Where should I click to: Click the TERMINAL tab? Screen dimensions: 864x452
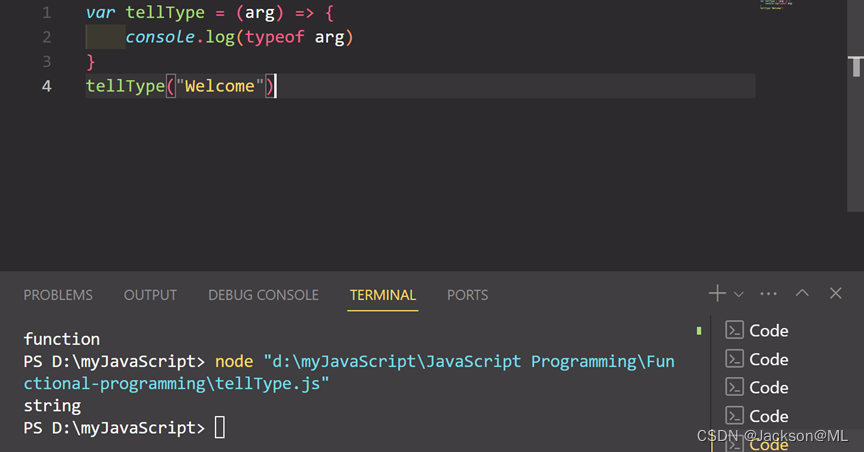[382, 295]
